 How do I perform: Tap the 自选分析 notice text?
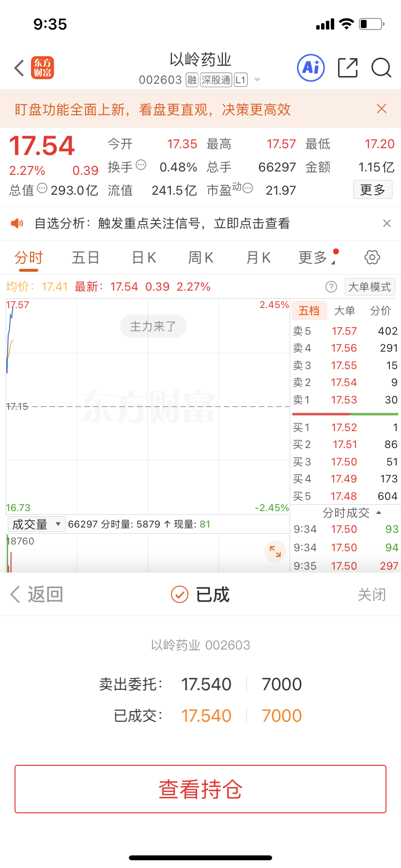click(x=162, y=223)
